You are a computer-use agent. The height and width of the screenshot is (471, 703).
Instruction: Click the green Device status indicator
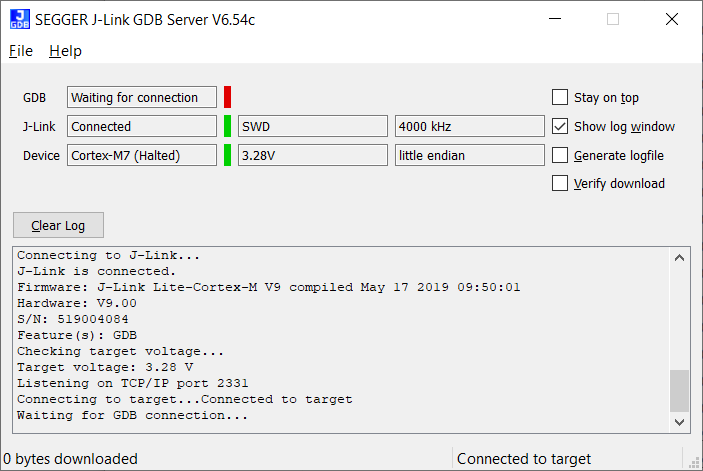click(227, 155)
